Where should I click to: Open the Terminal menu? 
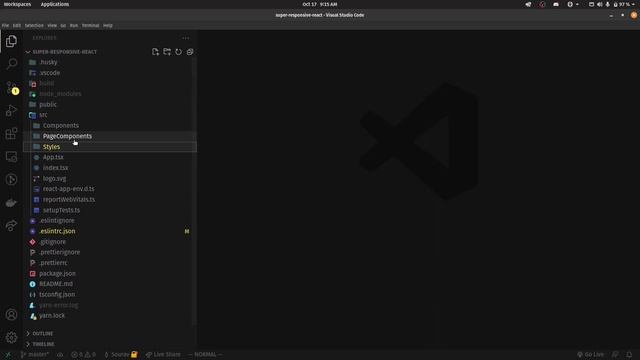pyautogui.click(x=90, y=25)
